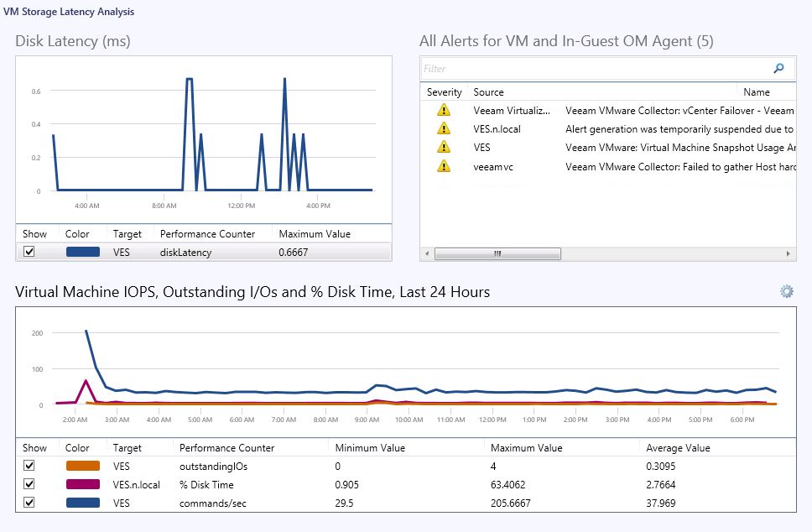Click the search magnifier icon in alerts filter

tap(778, 69)
